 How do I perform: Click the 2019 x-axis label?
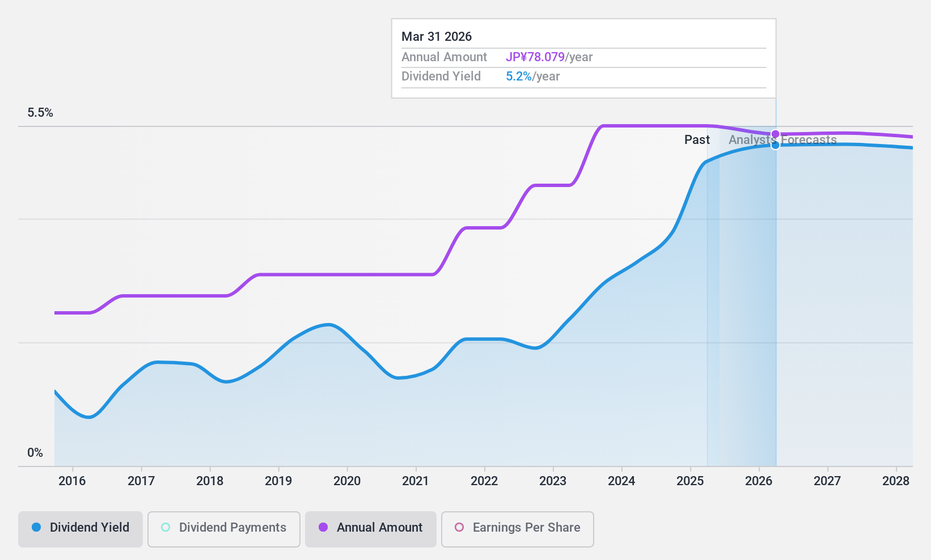point(278,481)
